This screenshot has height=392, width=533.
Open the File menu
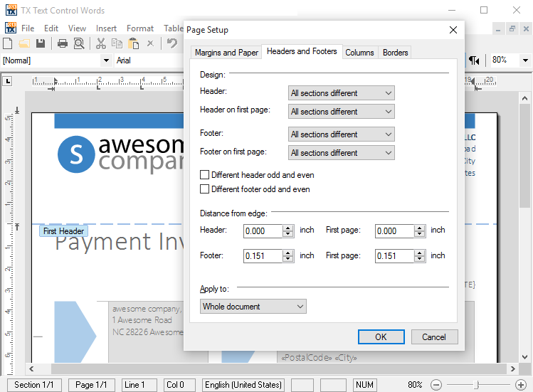coord(28,28)
